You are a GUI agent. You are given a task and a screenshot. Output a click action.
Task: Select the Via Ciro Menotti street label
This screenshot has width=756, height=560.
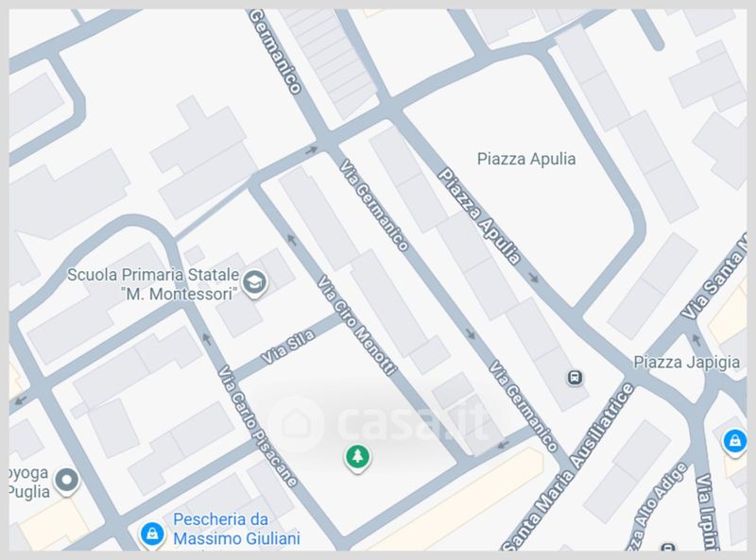click(x=356, y=325)
